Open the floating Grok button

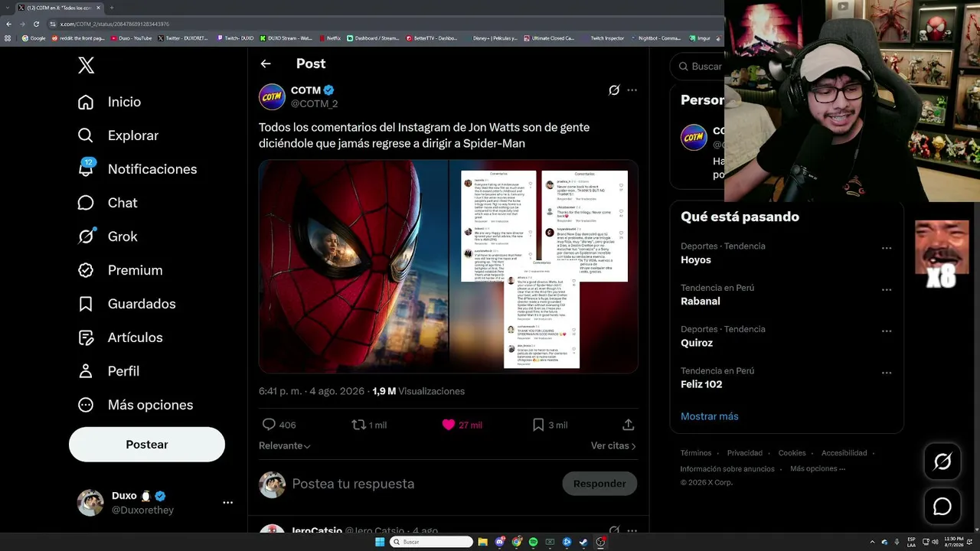942,461
